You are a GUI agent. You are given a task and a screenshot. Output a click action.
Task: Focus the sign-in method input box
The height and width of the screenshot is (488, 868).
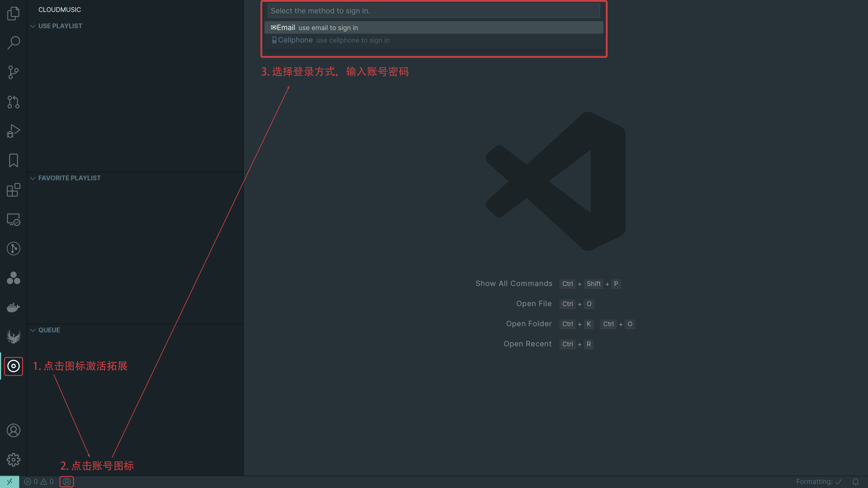434,11
